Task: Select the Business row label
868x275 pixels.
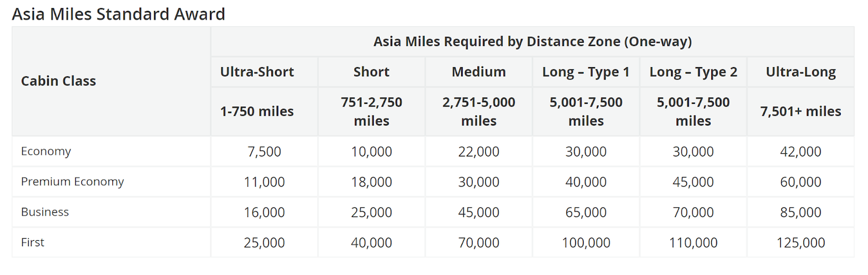Action: click(45, 212)
